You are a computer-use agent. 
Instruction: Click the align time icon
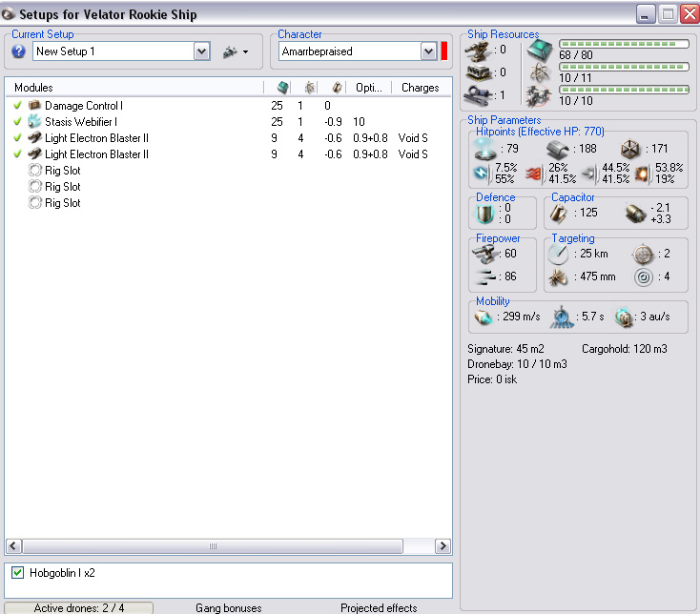[x=562, y=317]
